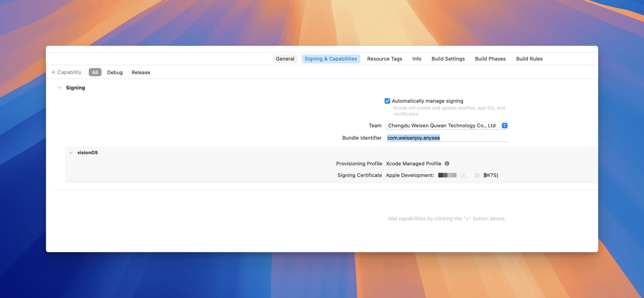Select the All configuration filter
644x298 pixels.
pyautogui.click(x=95, y=72)
